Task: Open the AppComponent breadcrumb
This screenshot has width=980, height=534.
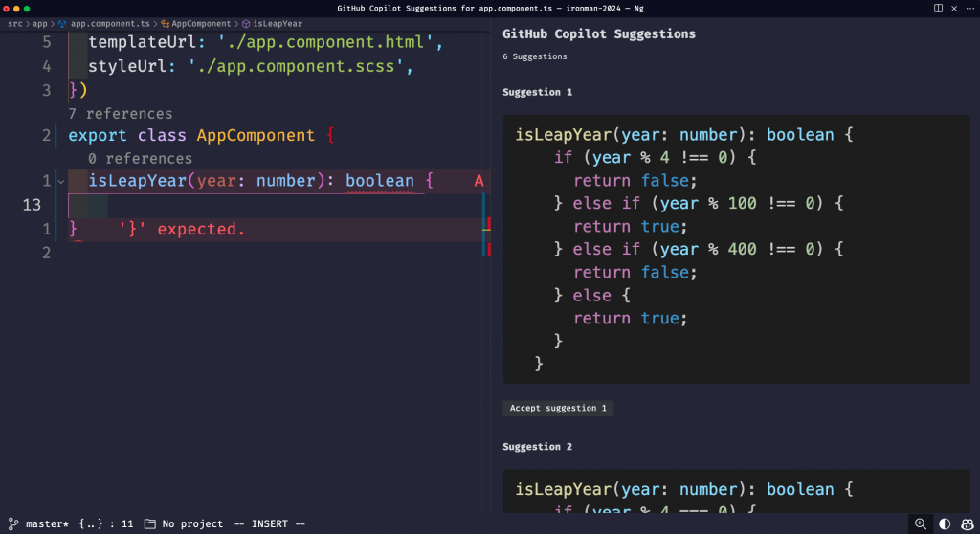Action: [195, 23]
